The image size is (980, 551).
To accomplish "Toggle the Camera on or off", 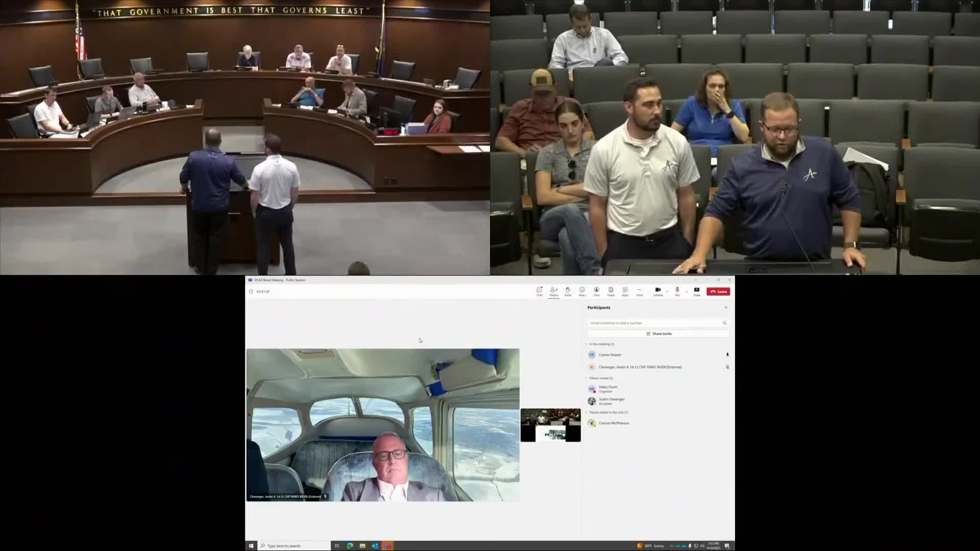I will click(657, 291).
